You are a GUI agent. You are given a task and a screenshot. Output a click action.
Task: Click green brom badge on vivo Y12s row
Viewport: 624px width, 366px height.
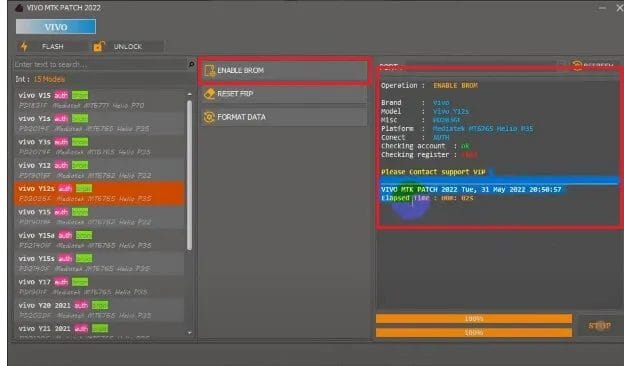(x=84, y=189)
